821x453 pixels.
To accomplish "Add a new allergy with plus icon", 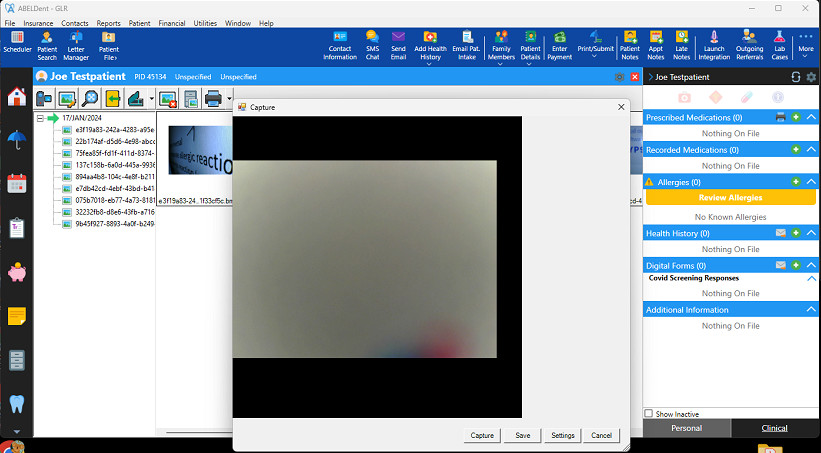I will click(796, 182).
